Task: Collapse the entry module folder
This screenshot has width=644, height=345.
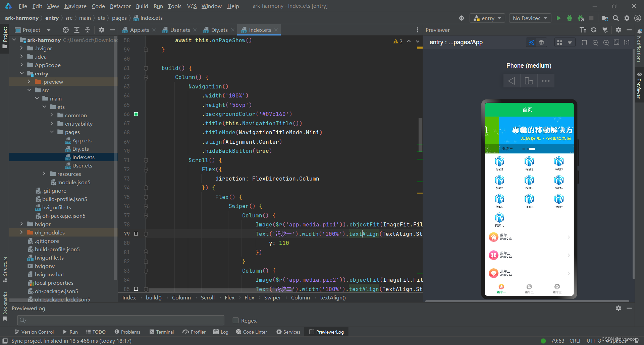Action: tap(21, 73)
